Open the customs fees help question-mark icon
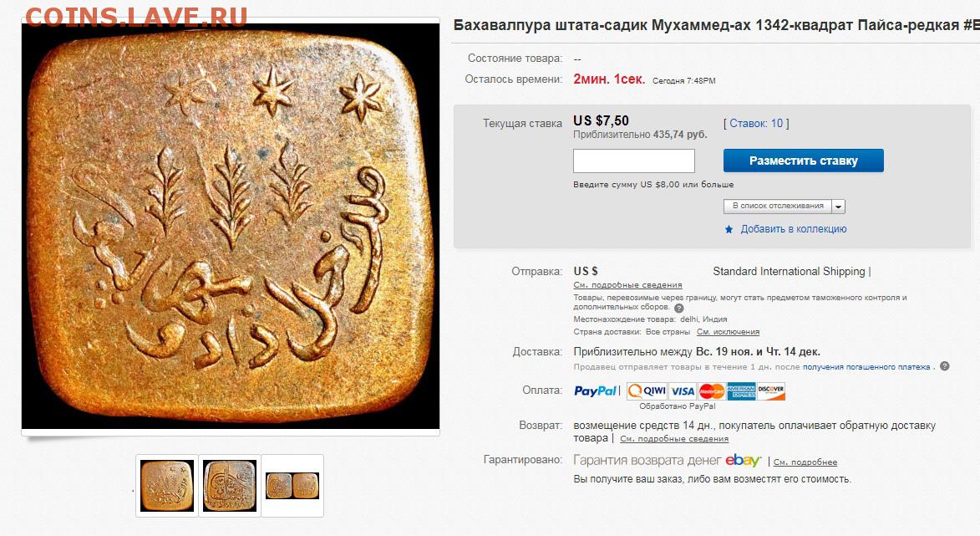This screenshot has height=536, width=980. [x=678, y=308]
